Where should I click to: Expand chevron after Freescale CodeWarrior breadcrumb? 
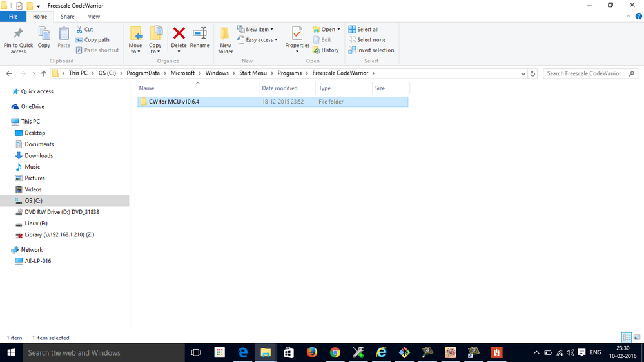[373, 73]
